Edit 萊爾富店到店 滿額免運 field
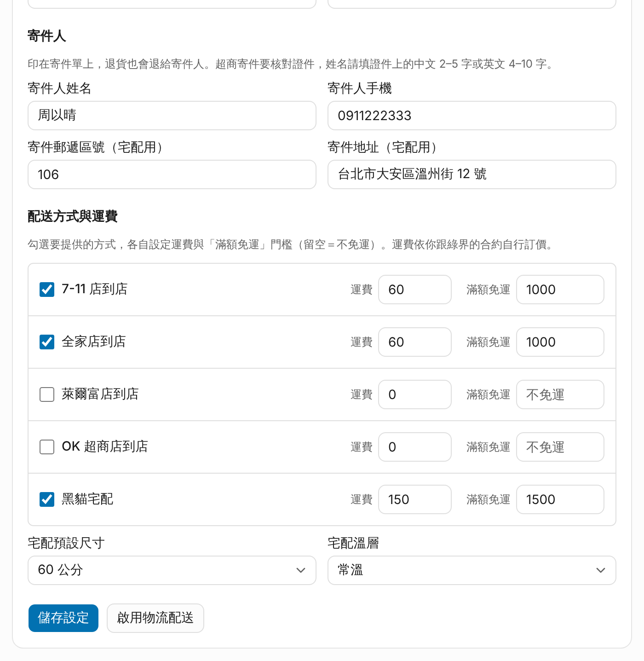644x661 pixels. 560,394
